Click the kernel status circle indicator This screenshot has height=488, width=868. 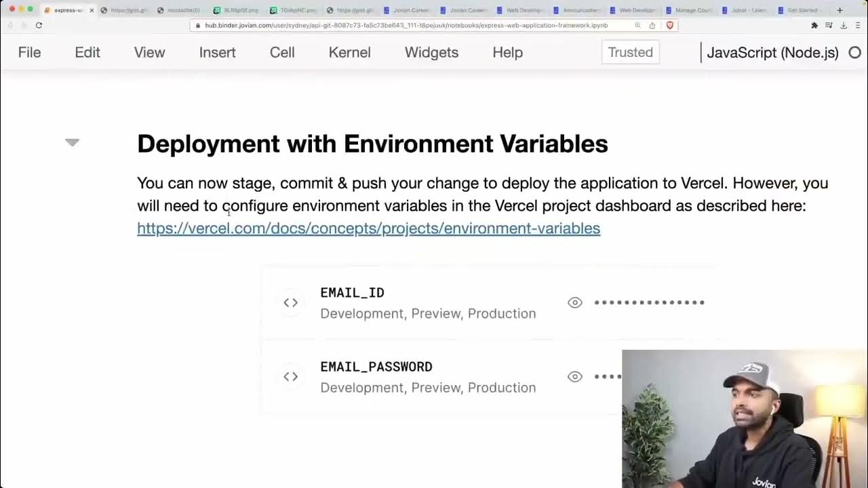click(x=854, y=53)
